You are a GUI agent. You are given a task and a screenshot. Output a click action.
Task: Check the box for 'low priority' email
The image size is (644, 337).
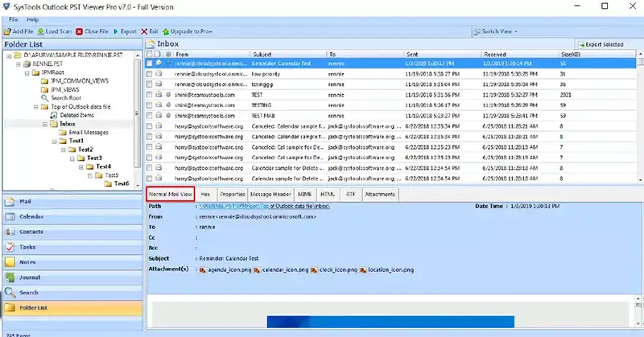pos(149,74)
